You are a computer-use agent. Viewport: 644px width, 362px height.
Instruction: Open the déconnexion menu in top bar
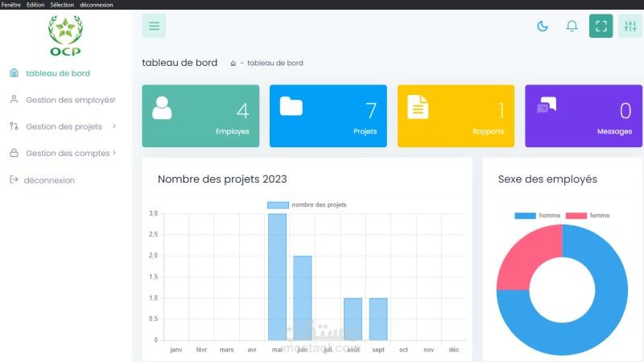coord(97,5)
